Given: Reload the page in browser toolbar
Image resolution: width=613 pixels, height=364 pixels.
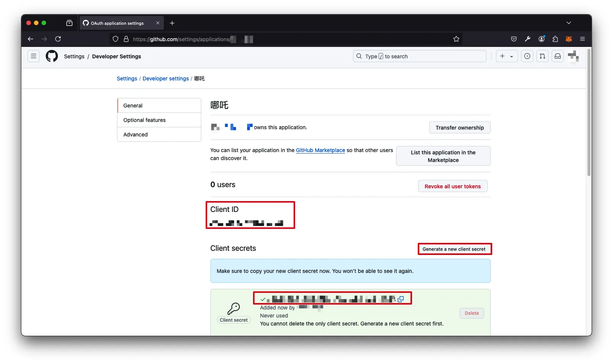Looking at the screenshot, I should [x=58, y=39].
